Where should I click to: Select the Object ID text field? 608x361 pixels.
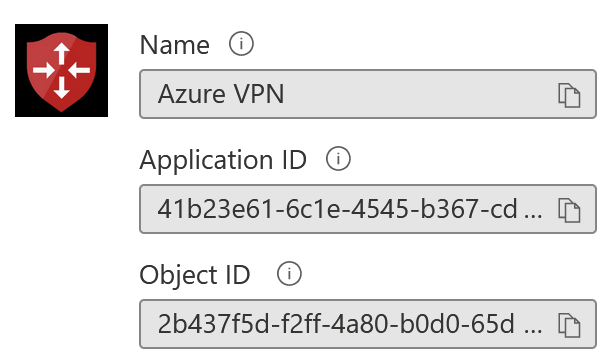368,324
